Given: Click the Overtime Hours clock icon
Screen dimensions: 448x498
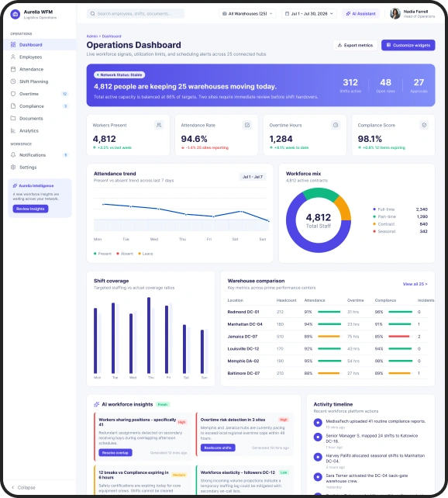Looking at the screenshot, I should [x=336, y=125].
